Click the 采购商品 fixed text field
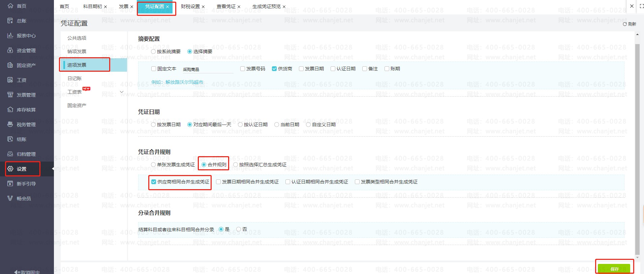Viewport: 644px width, 274px height. 208,69
